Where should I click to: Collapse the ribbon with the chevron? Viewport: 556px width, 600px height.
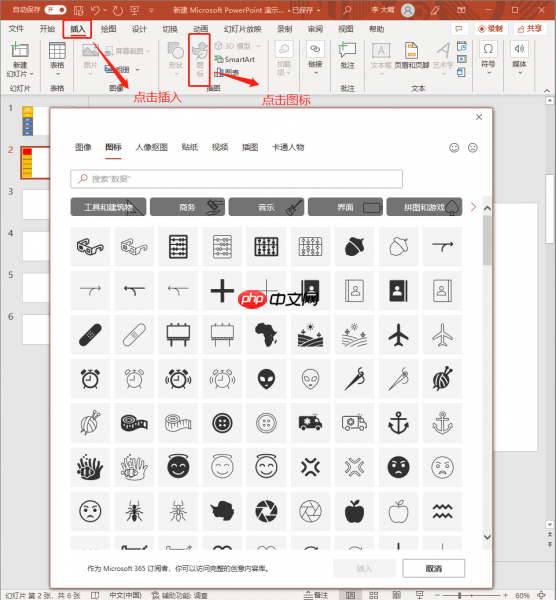[x=547, y=90]
